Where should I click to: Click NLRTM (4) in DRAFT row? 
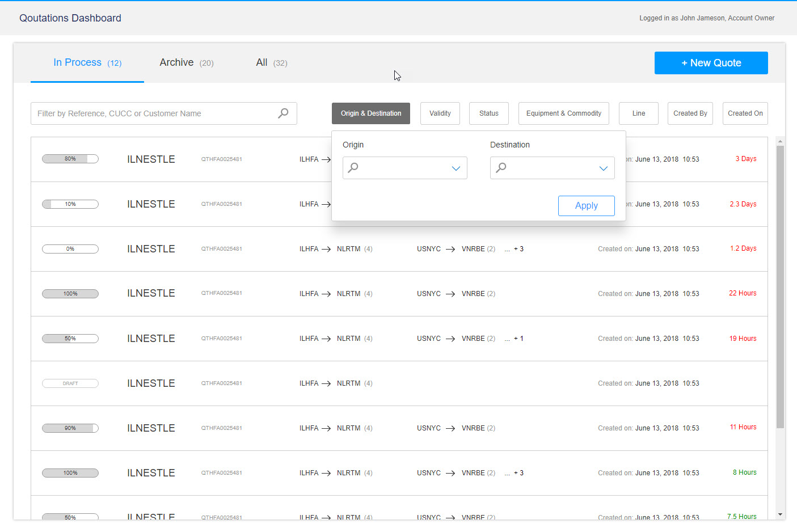[355, 383]
